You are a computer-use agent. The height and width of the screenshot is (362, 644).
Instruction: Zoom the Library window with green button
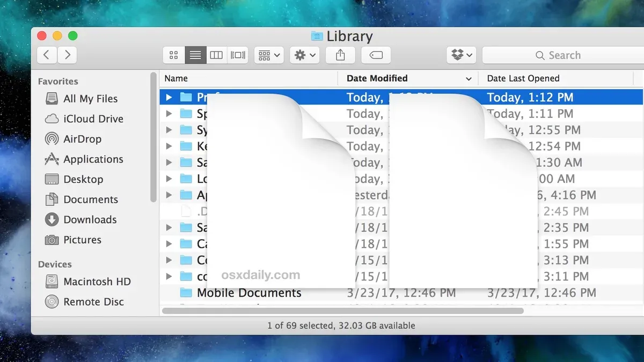(72, 36)
